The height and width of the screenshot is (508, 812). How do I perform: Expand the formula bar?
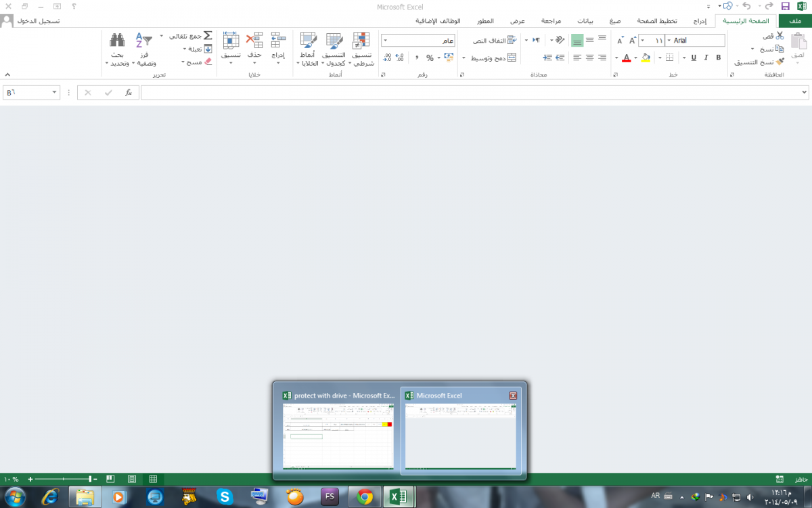coord(804,92)
